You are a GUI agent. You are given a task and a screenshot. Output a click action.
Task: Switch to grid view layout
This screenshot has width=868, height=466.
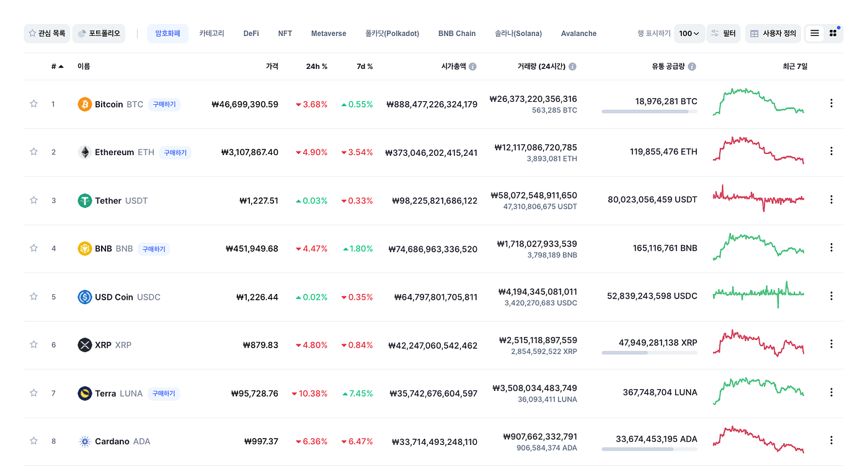coord(833,34)
